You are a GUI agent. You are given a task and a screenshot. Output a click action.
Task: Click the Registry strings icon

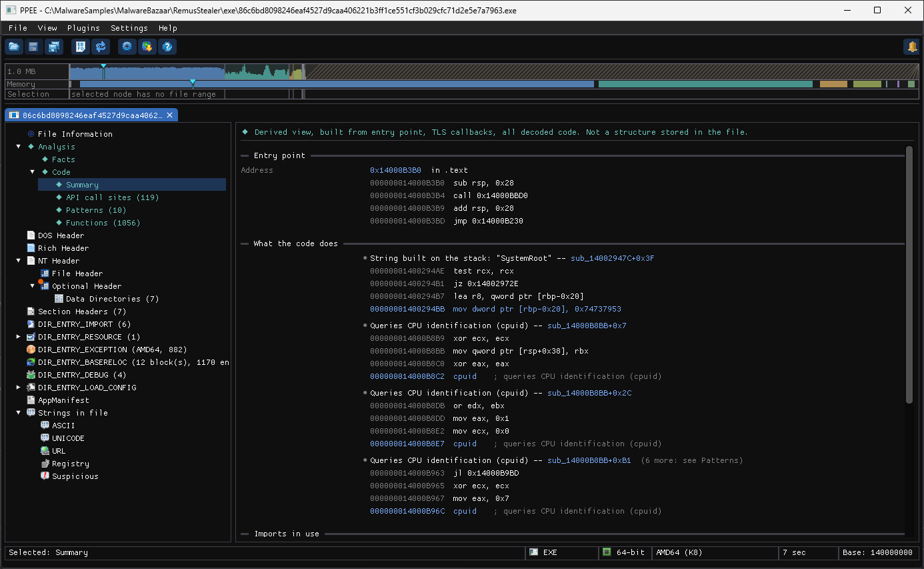click(45, 464)
